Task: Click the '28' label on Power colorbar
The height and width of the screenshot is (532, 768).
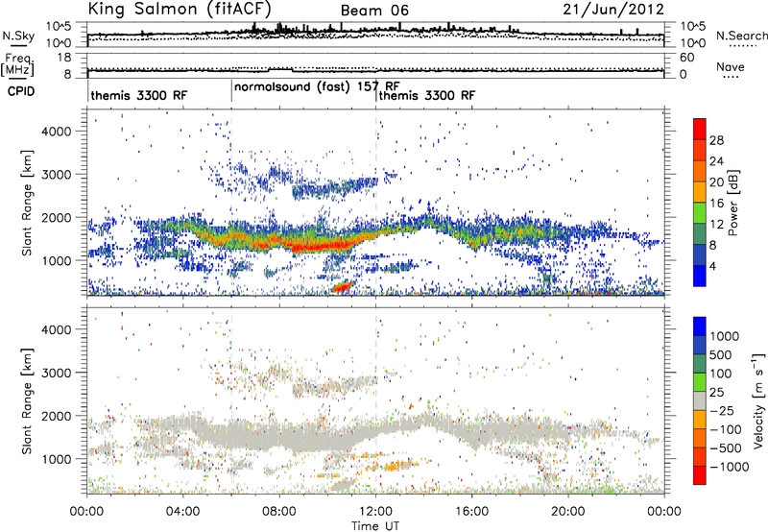Action: pos(716,140)
